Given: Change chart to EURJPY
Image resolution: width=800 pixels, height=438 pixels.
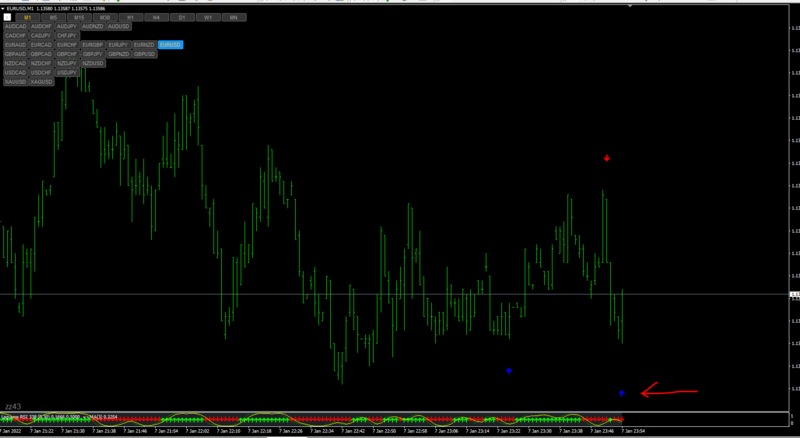Looking at the screenshot, I should click(x=118, y=45).
